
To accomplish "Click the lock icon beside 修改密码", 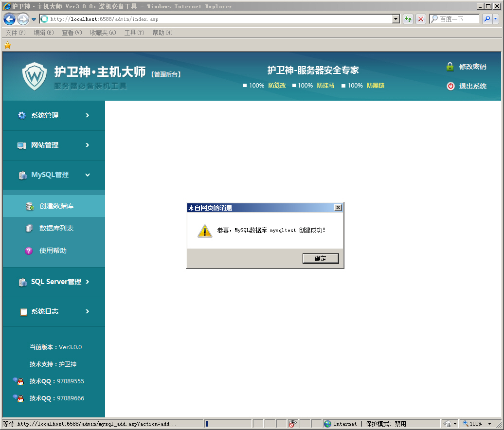I will click(449, 66).
